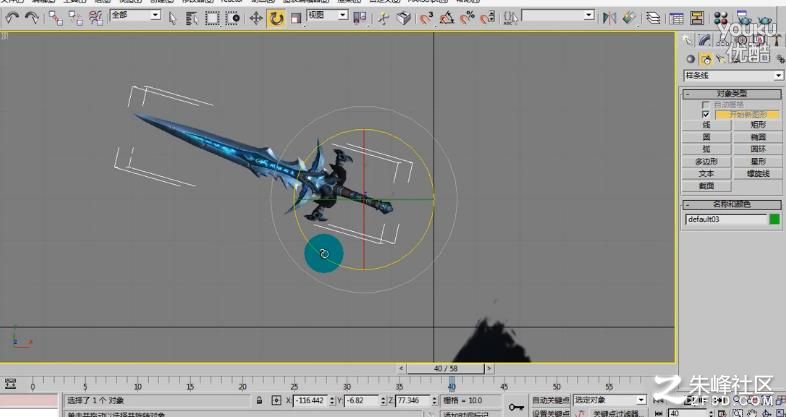Click the 矩形 (Rectangle) button
This screenshot has height=417, width=786.
[758, 125]
